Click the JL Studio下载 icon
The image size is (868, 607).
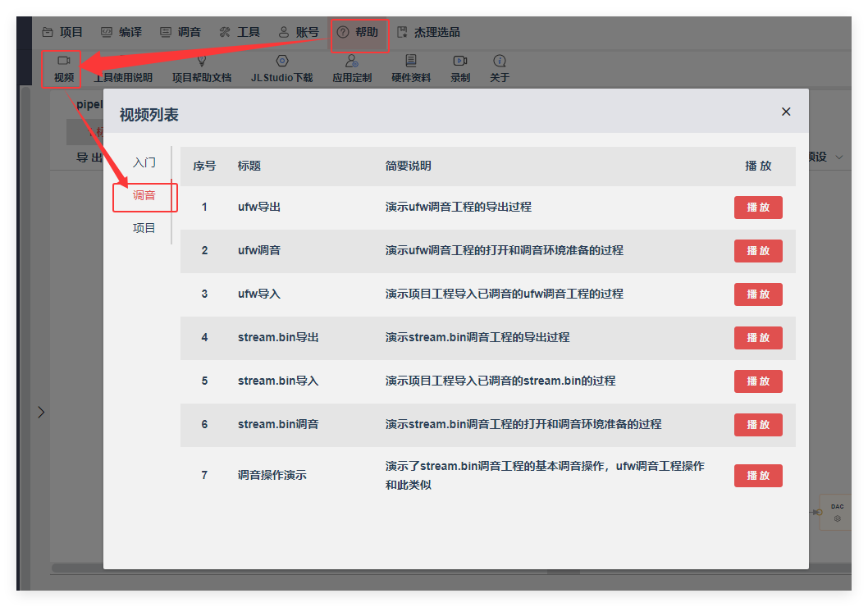click(x=281, y=61)
